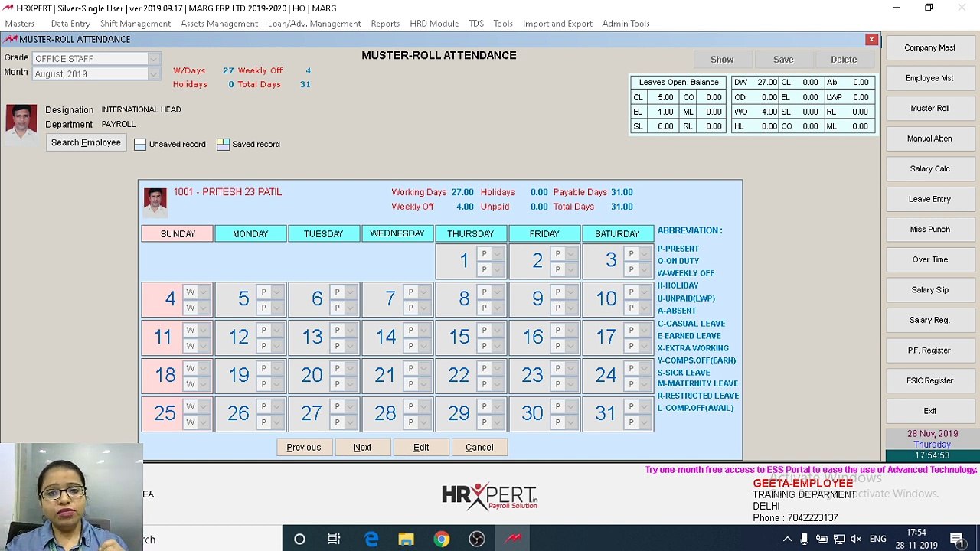The height and width of the screenshot is (551, 980).
Task: Open Miss Punch from the side panel
Action: tap(929, 230)
